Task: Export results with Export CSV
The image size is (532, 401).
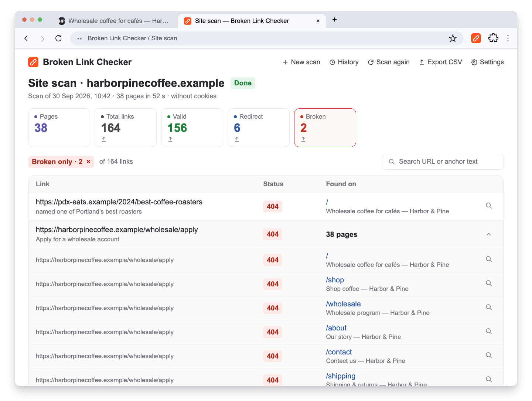Action: (440, 62)
